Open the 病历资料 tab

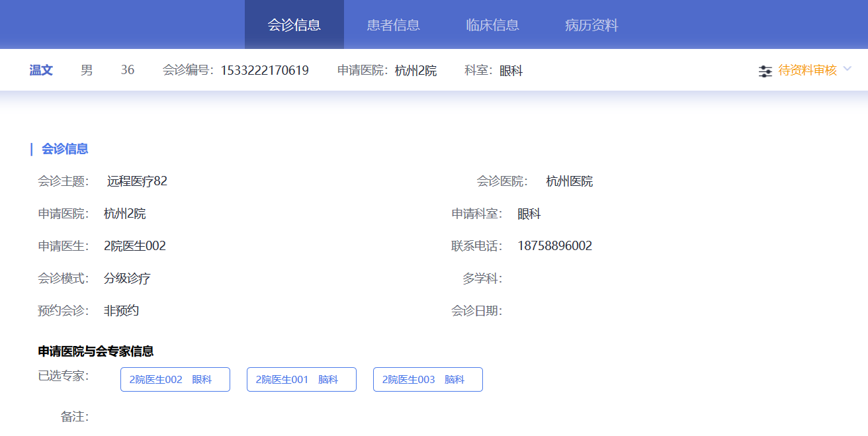tap(591, 25)
